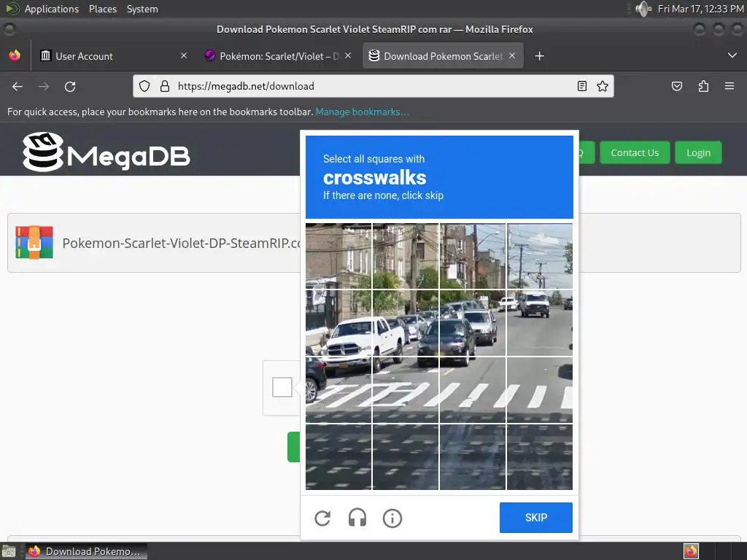
Task: Open the Firefox hamburger application menu
Action: [x=729, y=86]
